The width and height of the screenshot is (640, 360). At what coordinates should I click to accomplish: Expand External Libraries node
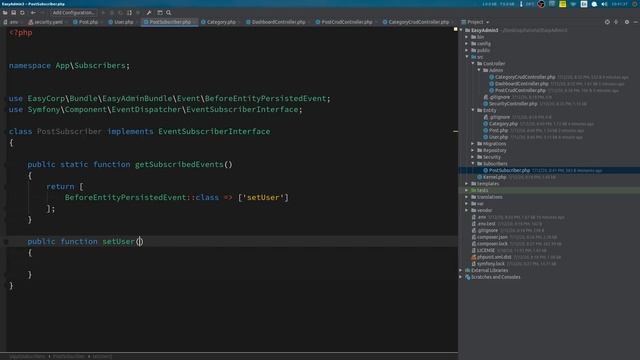pyautogui.click(x=461, y=270)
